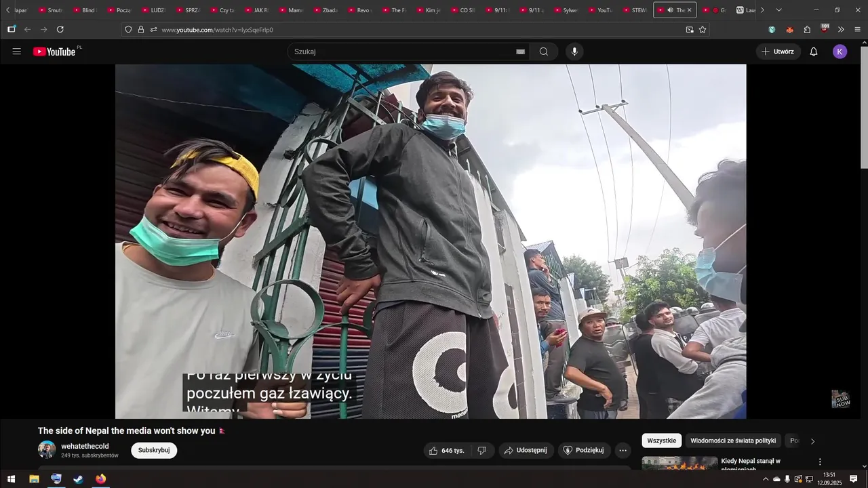Screen dimensions: 868x488
Task: Close the active 'The' tab
Action: 690,10
